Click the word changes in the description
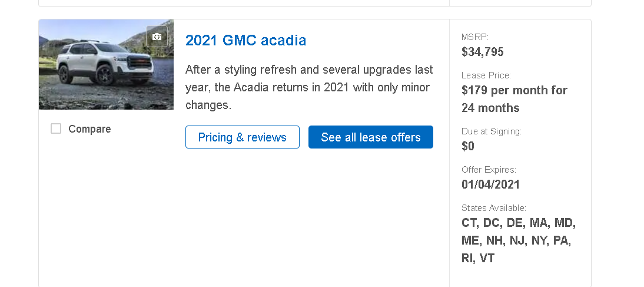Image resolution: width=644 pixels, height=287 pixels. (208, 105)
